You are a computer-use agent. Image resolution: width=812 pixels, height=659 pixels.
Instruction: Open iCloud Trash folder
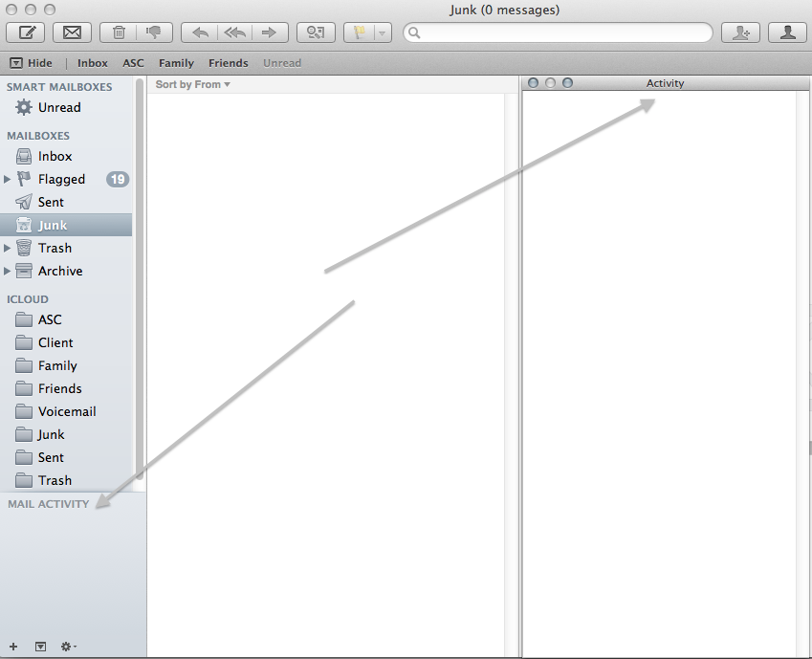[x=66, y=480]
